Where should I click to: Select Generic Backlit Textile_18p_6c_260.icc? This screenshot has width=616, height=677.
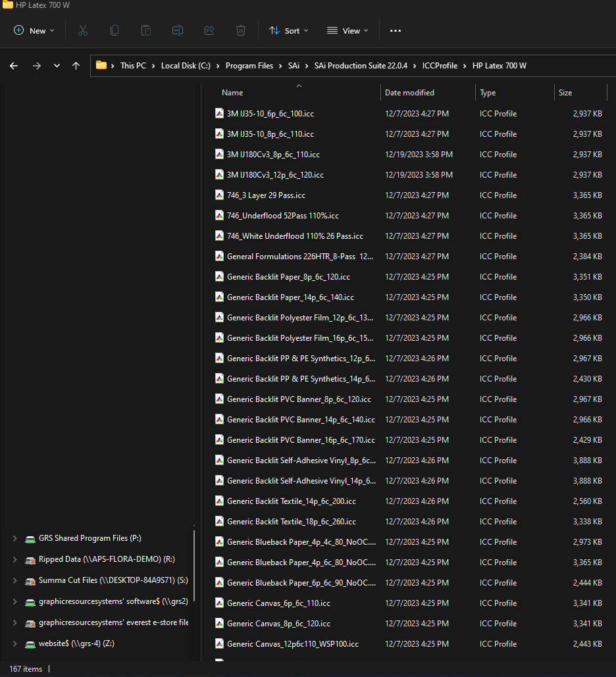(292, 522)
